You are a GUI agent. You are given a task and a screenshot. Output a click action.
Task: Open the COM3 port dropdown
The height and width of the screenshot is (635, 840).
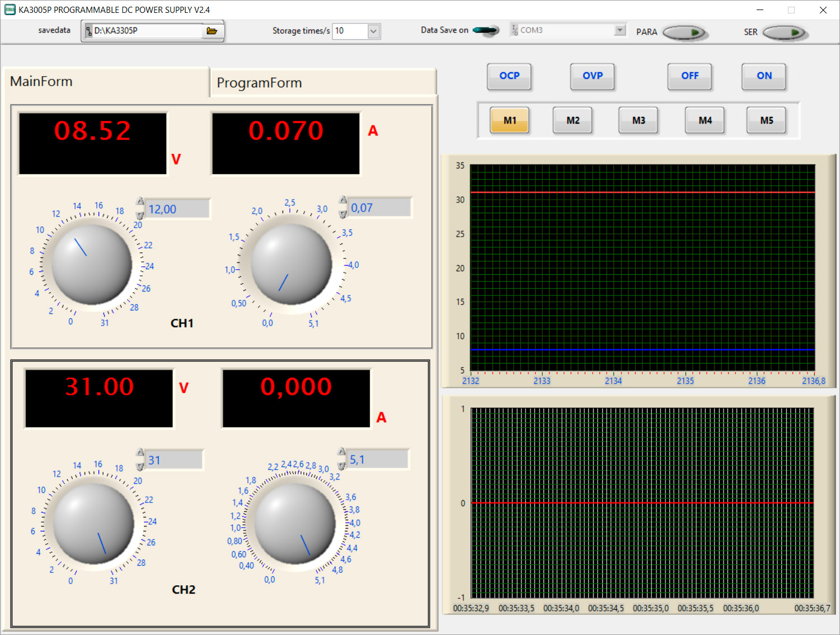click(x=620, y=30)
